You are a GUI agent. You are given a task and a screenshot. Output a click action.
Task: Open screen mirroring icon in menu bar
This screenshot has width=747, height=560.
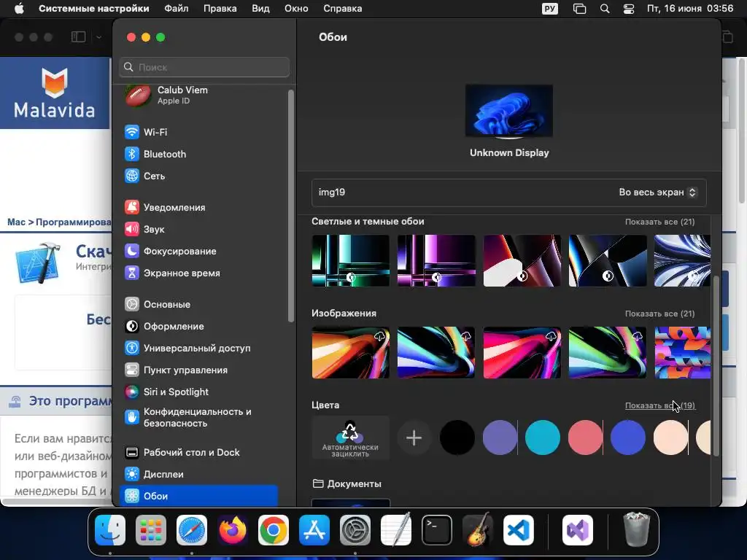click(579, 9)
